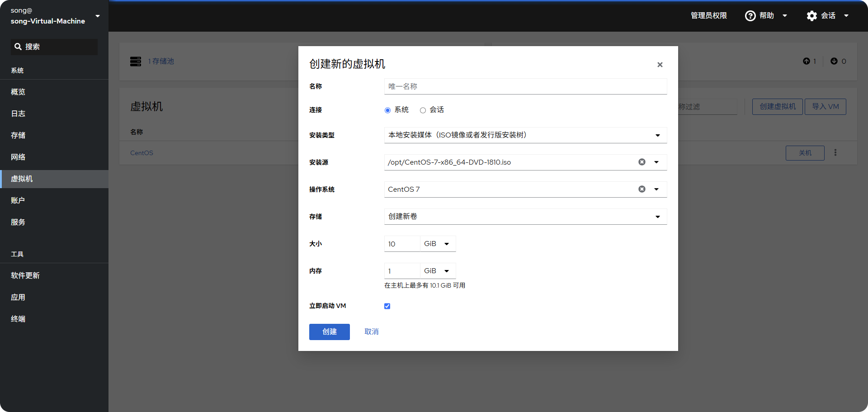Open 应用 in the sidebar
Image resolution: width=868 pixels, height=412 pixels.
click(x=54, y=297)
